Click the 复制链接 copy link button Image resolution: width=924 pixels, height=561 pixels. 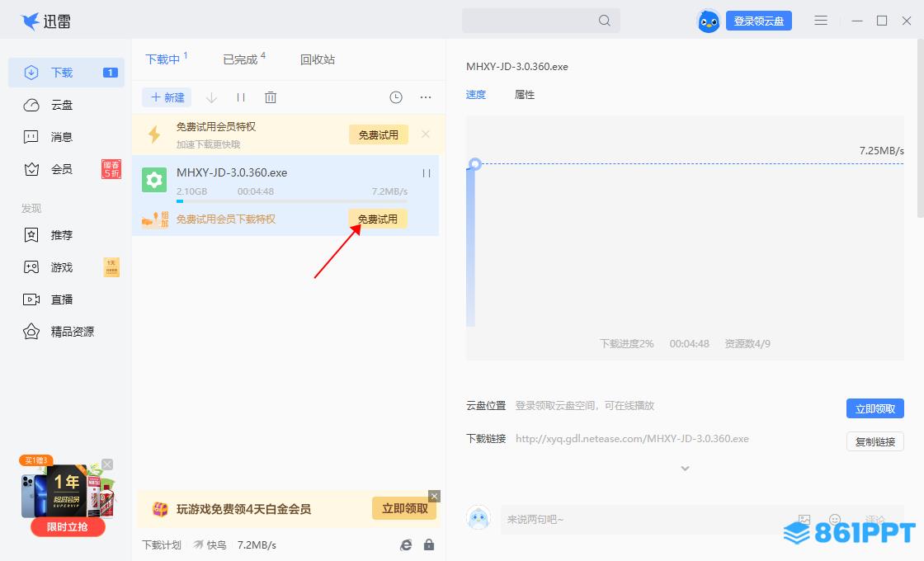(x=875, y=441)
